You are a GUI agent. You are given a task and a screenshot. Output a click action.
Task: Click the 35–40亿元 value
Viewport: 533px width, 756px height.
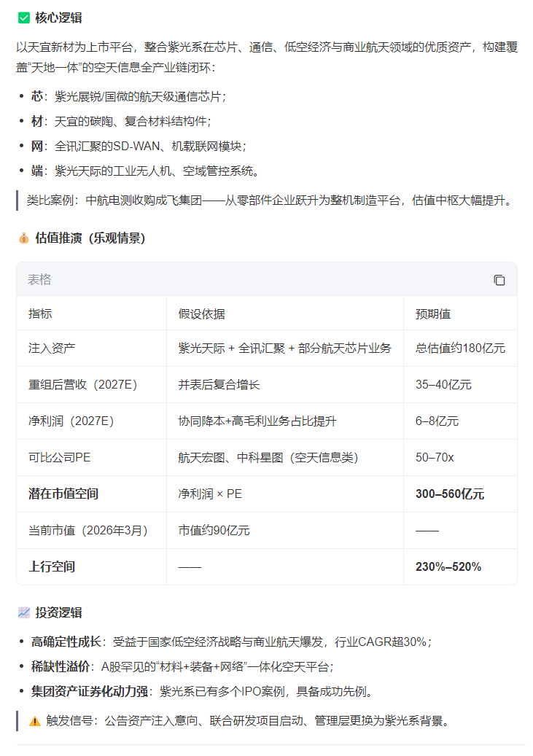click(x=443, y=385)
